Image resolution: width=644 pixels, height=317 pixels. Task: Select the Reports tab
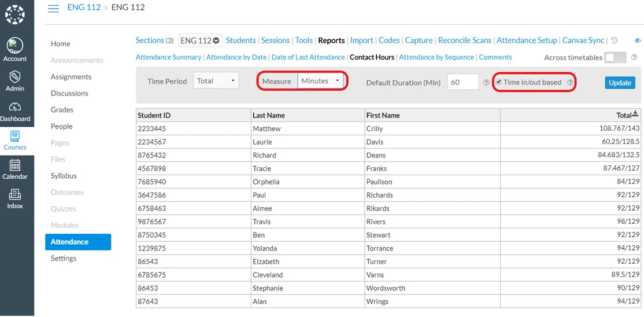pos(331,40)
